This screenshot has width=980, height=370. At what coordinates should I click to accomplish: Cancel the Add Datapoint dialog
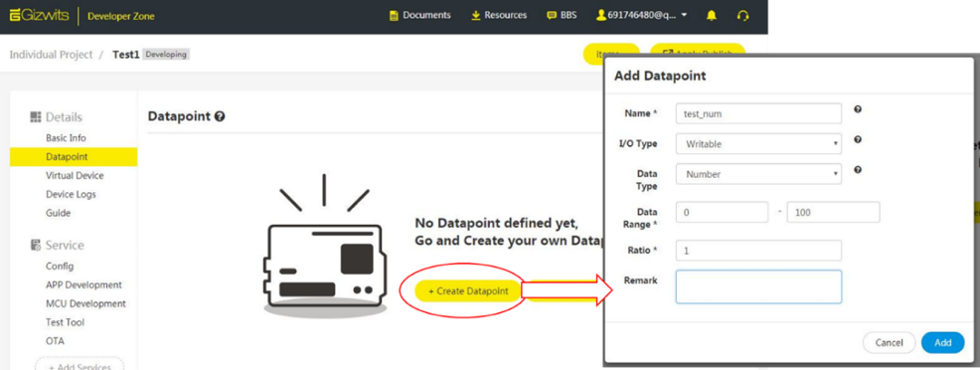pyautogui.click(x=889, y=342)
